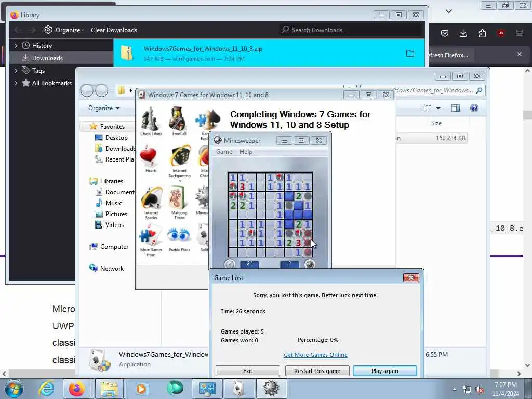Open uBlock Origin shield icon
The image size is (532, 399).
point(501,33)
